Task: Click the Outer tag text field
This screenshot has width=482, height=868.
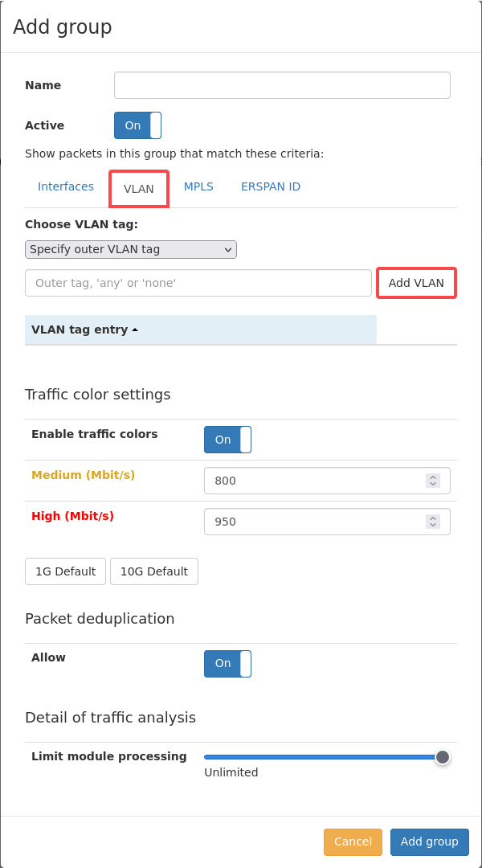Action: tap(198, 283)
